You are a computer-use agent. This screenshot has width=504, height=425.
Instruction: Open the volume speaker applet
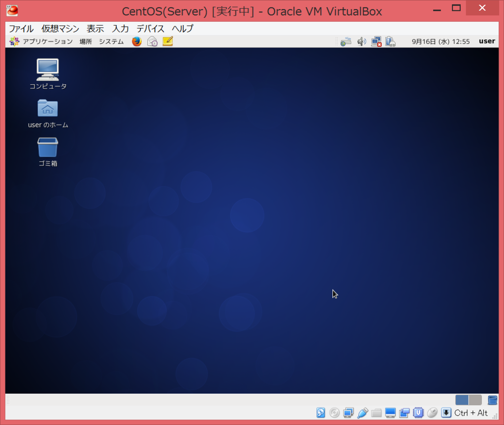click(362, 41)
